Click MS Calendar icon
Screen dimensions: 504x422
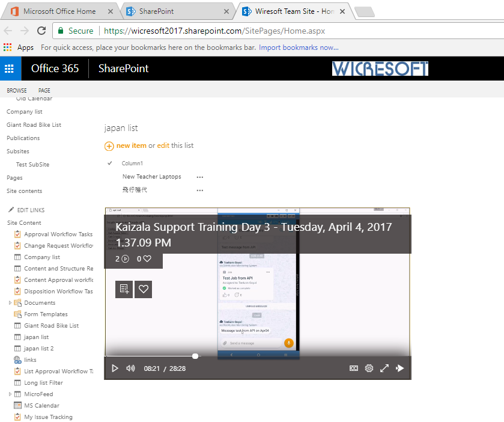coord(17,406)
